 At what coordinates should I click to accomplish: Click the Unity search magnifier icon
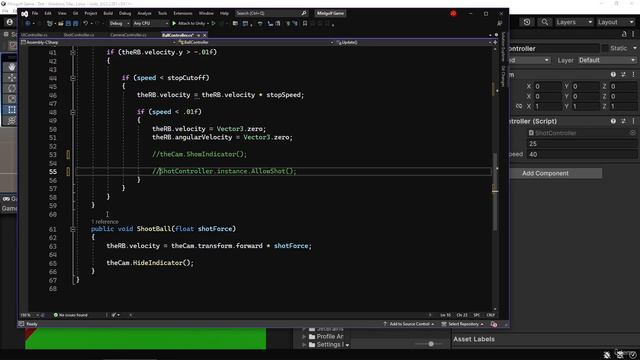(544, 22)
